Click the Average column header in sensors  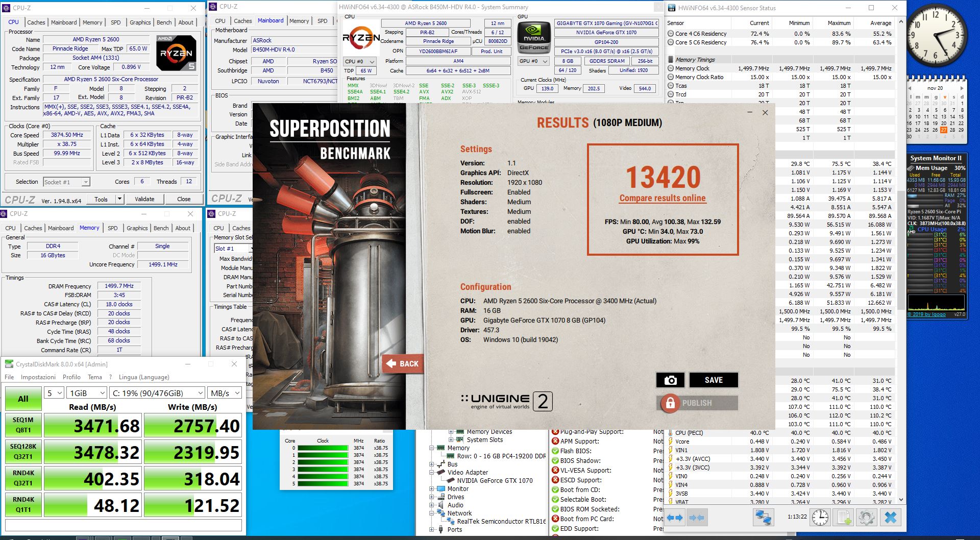(x=880, y=23)
